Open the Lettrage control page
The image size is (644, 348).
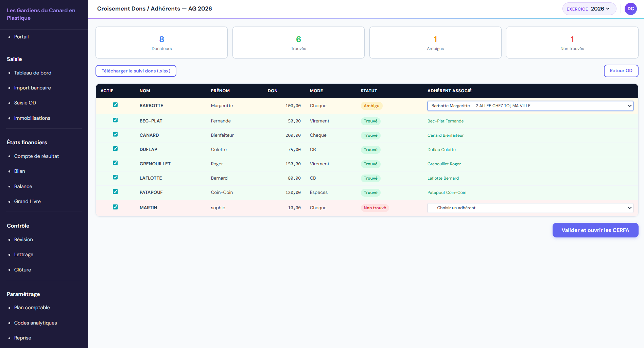[23, 254]
